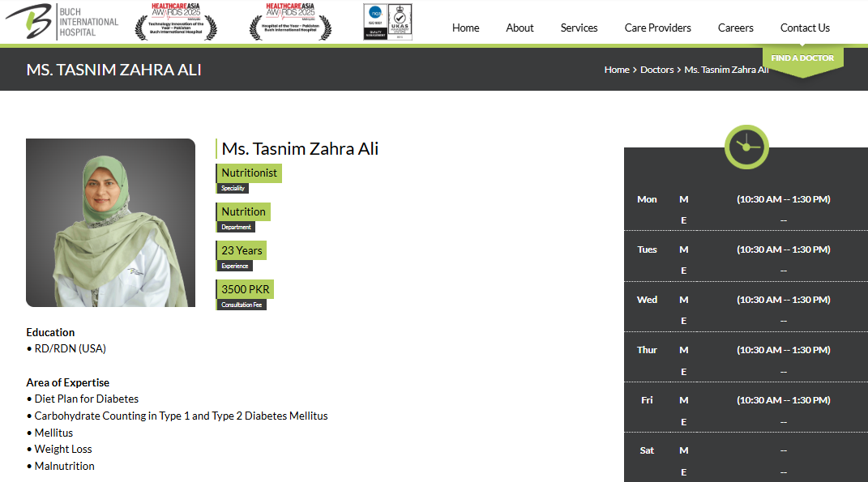868x482 pixels.
Task: Click the Hospital of the Year award badge
Action: click(289, 22)
